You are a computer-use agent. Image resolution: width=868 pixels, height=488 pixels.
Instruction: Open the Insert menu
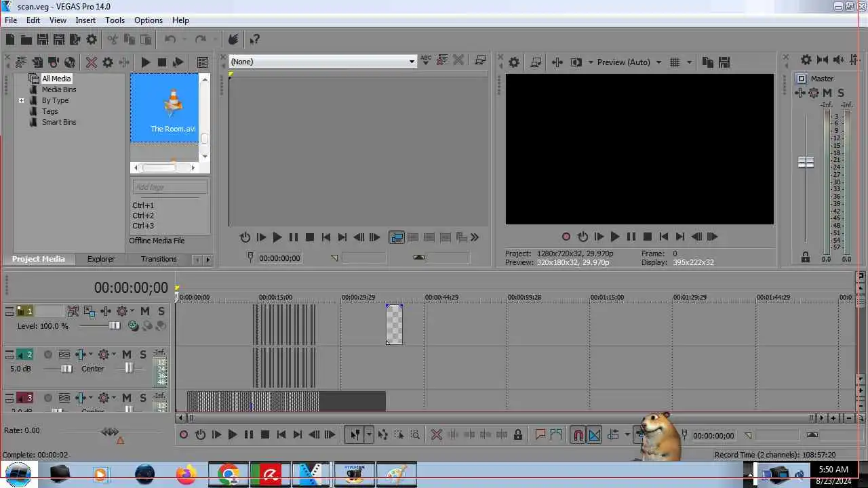(x=85, y=20)
